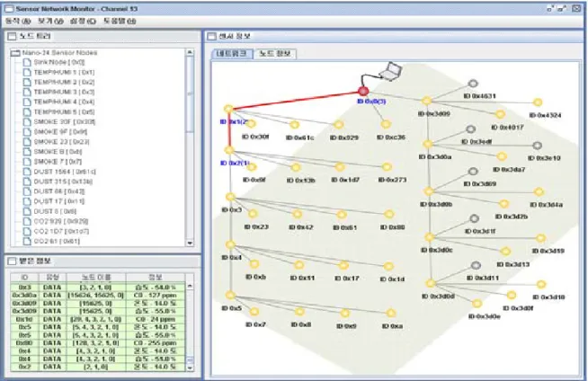The width and height of the screenshot is (588, 381).
Task: Click the 정보 column header
Action: [x=155, y=278]
